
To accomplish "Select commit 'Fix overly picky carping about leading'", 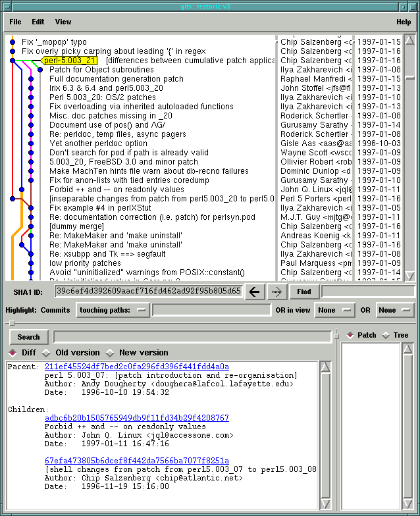I will [x=114, y=51].
